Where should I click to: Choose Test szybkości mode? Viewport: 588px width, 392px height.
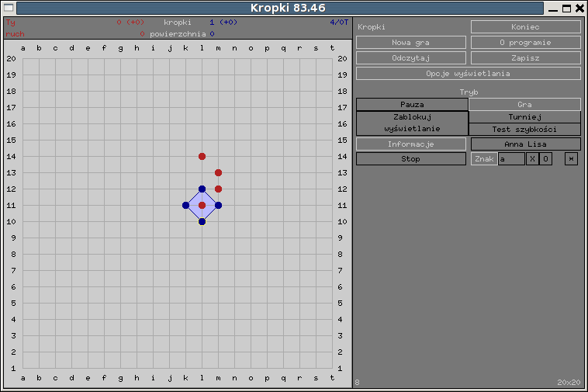click(x=524, y=129)
